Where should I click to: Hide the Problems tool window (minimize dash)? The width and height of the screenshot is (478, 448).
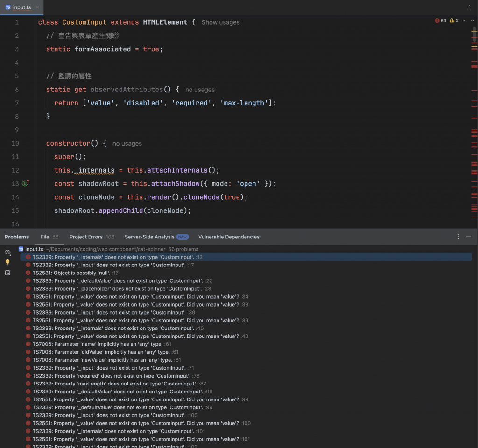click(469, 237)
